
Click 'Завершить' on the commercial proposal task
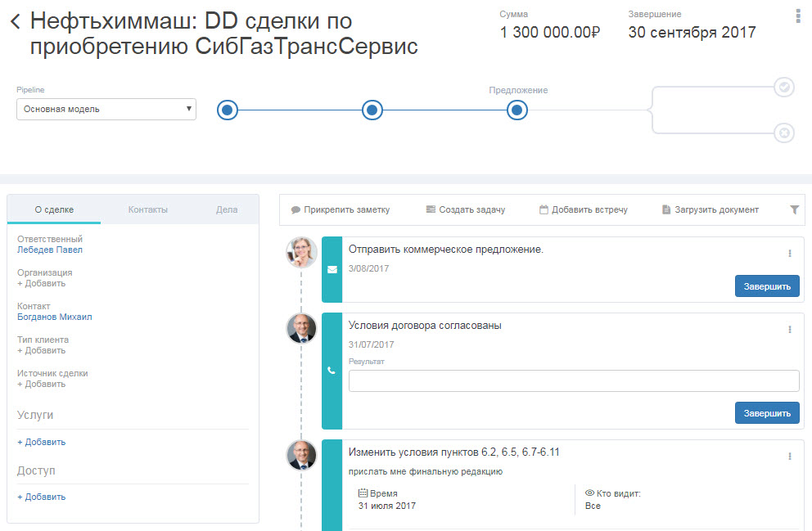click(766, 286)
